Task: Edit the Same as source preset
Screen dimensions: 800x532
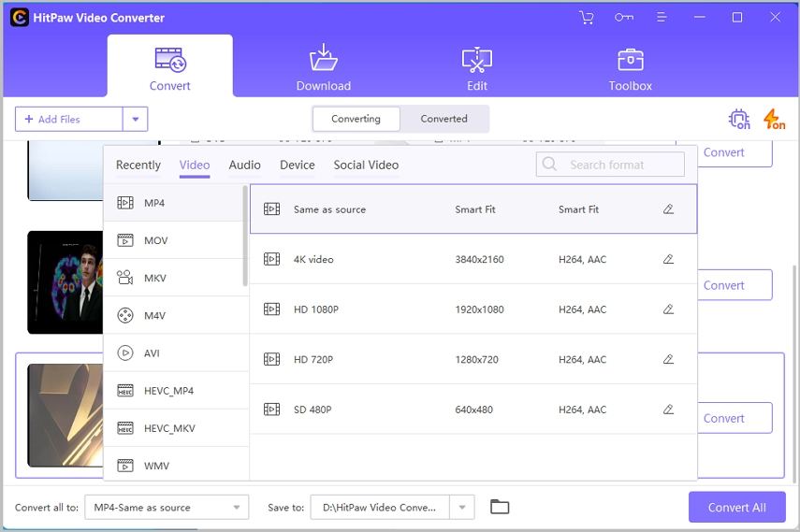Action: coord(668,209)
